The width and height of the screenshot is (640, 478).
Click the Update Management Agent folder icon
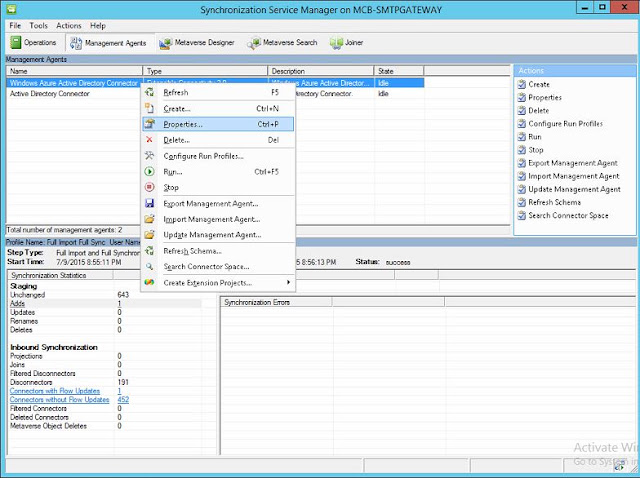click(149, 235)
